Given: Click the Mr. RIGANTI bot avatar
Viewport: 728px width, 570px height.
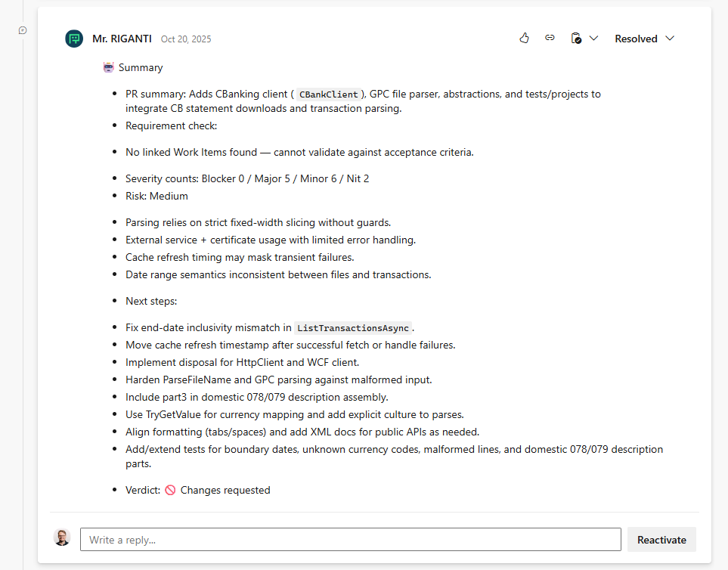Looking at the screenshot, I should click(x=74, y=39).
